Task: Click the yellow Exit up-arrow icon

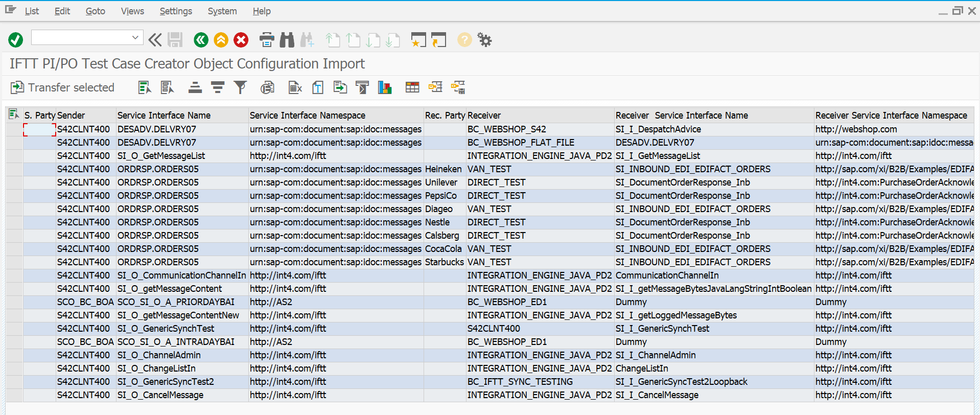Action: tap(221, 40)
